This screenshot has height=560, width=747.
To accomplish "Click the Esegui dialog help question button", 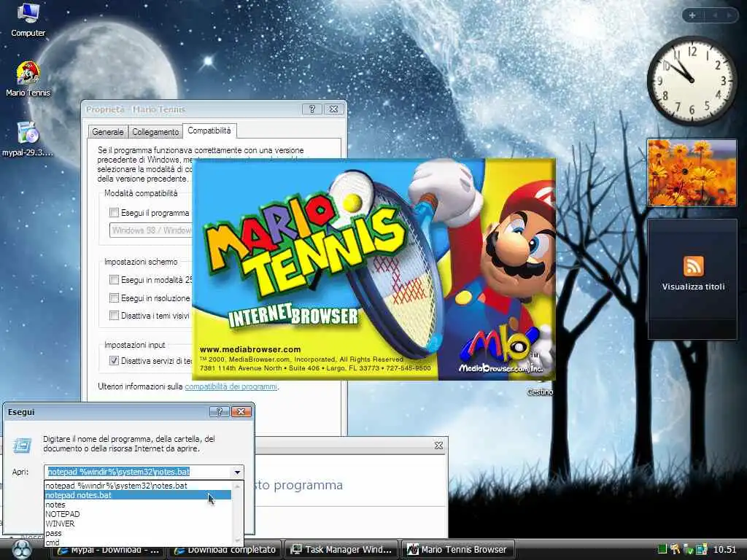I will pyautogui.click(x=219, y=412).
